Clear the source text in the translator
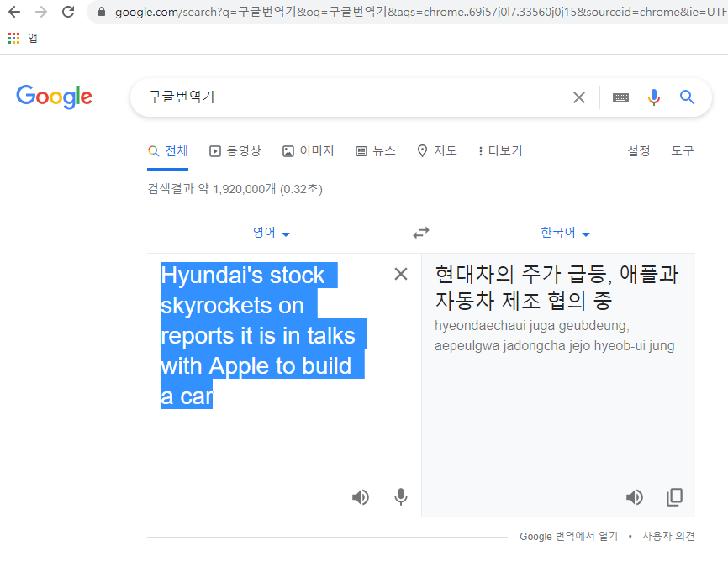Image resolution: width=728 pixels, height=567 pixels. 401,274
